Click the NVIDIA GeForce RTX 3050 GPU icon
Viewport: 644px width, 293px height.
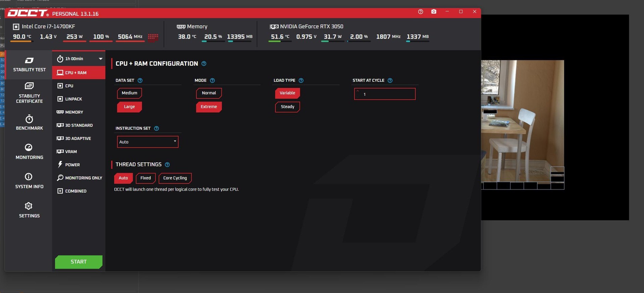274,26
